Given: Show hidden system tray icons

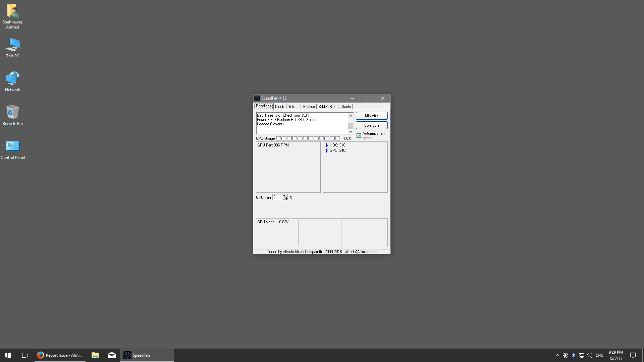Looking at the screenshot, I should 557,355.
